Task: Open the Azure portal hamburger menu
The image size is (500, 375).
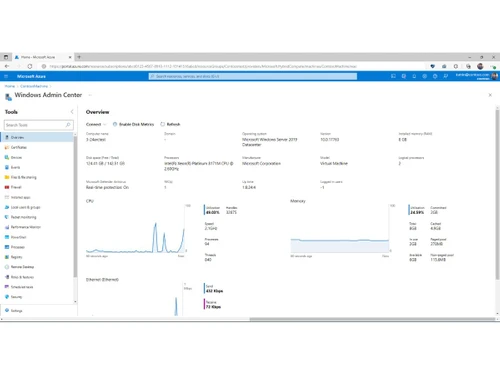Action: pos(6,76)
